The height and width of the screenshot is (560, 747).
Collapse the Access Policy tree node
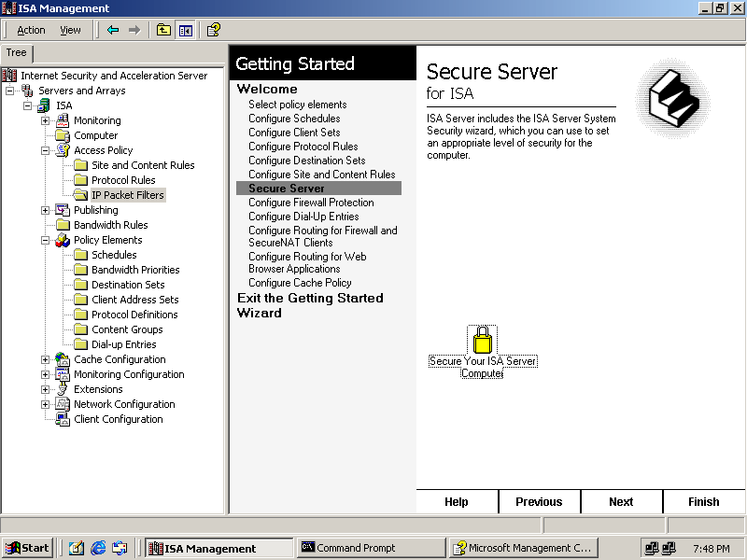tap(45, 150)
